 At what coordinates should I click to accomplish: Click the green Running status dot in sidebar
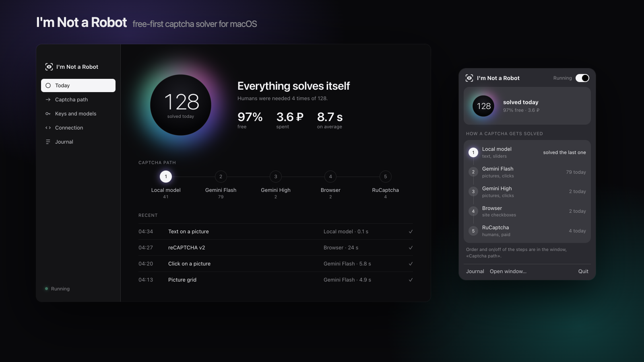pyautogui.click(x=46, y=288)
